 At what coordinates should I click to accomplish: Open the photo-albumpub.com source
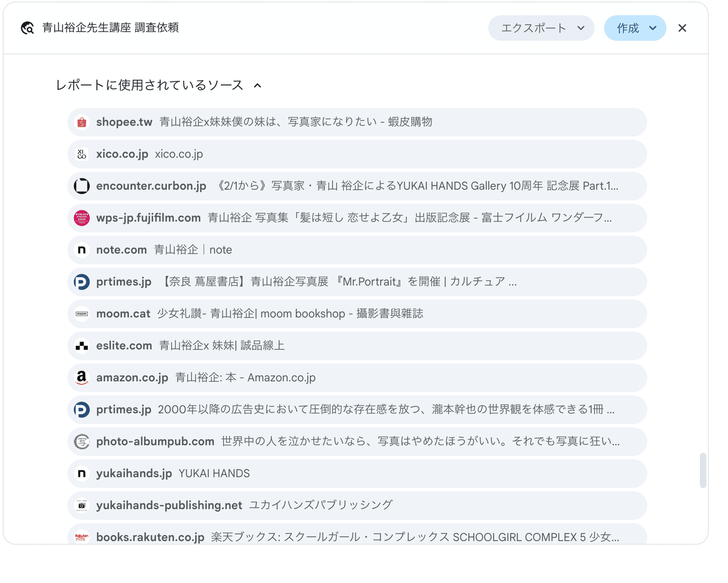pyautogui.click(x=357, y=442)
